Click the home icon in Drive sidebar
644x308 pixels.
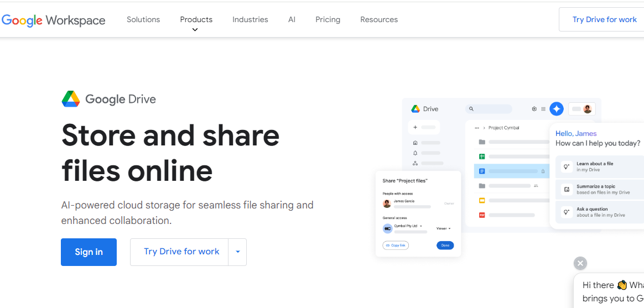(x=416, y=143)
